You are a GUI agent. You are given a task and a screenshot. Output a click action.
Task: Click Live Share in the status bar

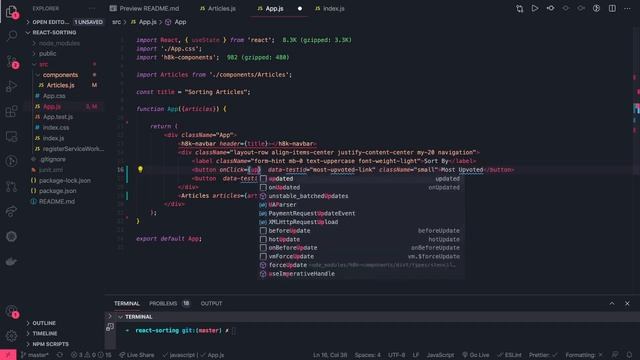point(137,355)
